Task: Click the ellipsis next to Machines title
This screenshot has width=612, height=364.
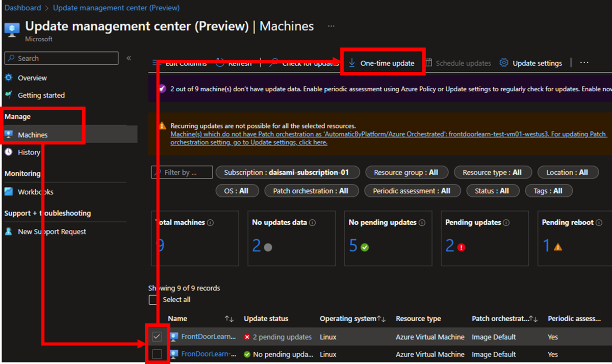Action: pyautogui.click(x=331, y=26)
